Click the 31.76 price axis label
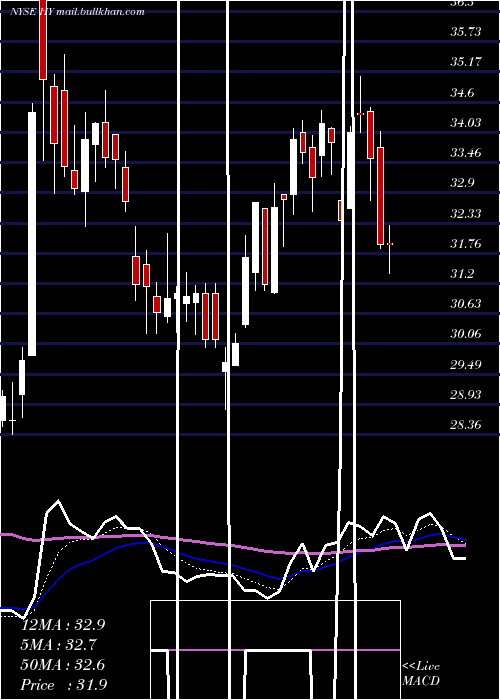500x700 pixels. (x=466, y=243)
